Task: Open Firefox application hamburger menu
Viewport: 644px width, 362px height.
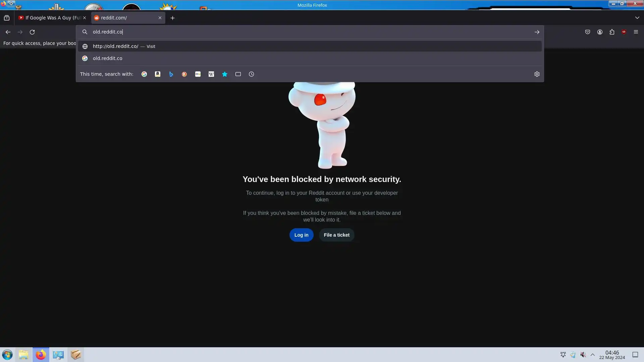Action: coord(636,32)
